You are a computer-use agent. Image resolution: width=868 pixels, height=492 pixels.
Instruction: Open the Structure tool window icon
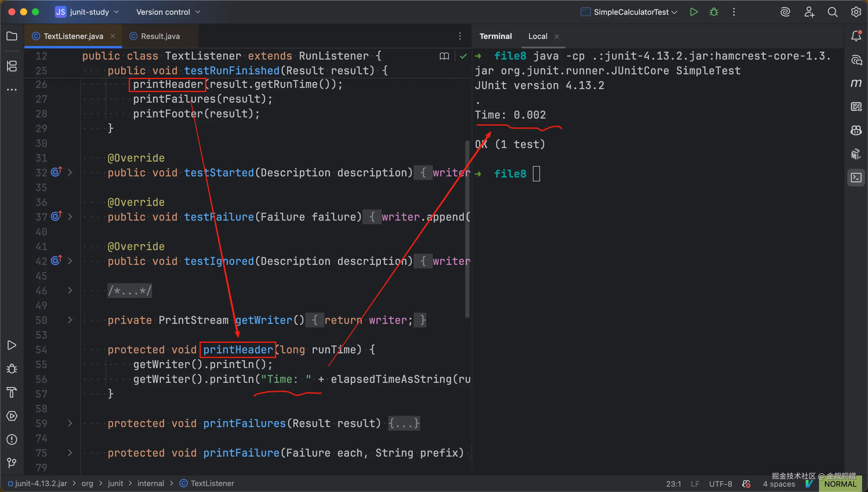tap(12, 66)
